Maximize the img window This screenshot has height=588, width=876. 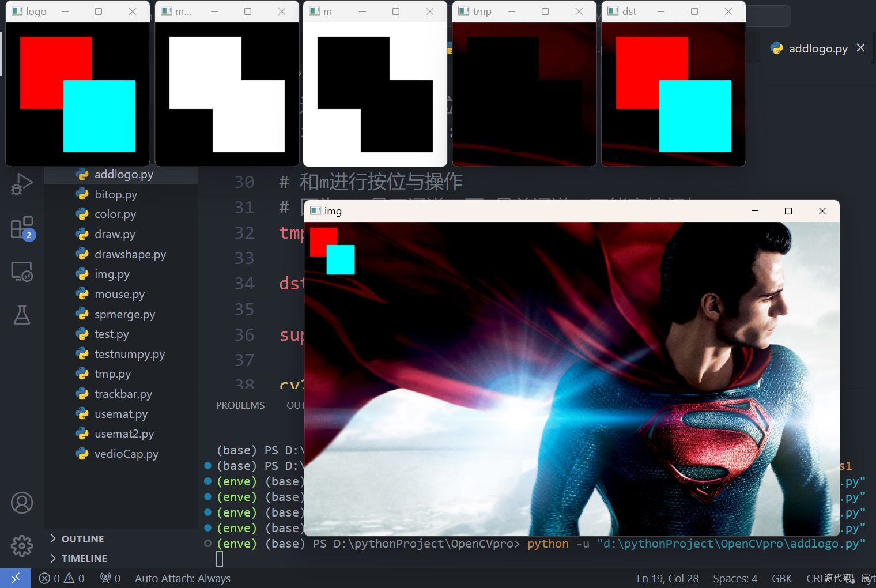pos(788,211)
